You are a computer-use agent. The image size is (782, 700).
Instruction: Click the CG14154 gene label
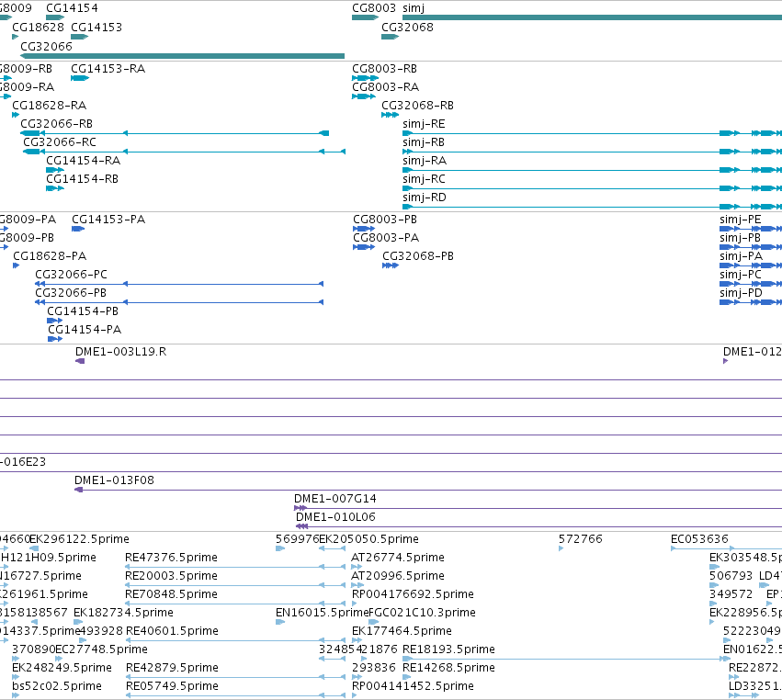tap(72, 8)
